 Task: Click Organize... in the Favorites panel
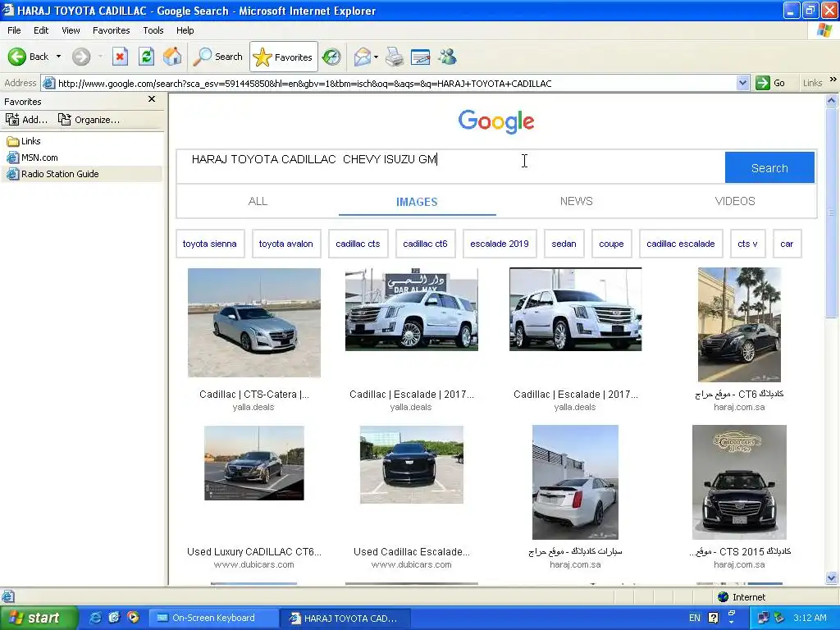pyautogui.click(x=89, y=120)
